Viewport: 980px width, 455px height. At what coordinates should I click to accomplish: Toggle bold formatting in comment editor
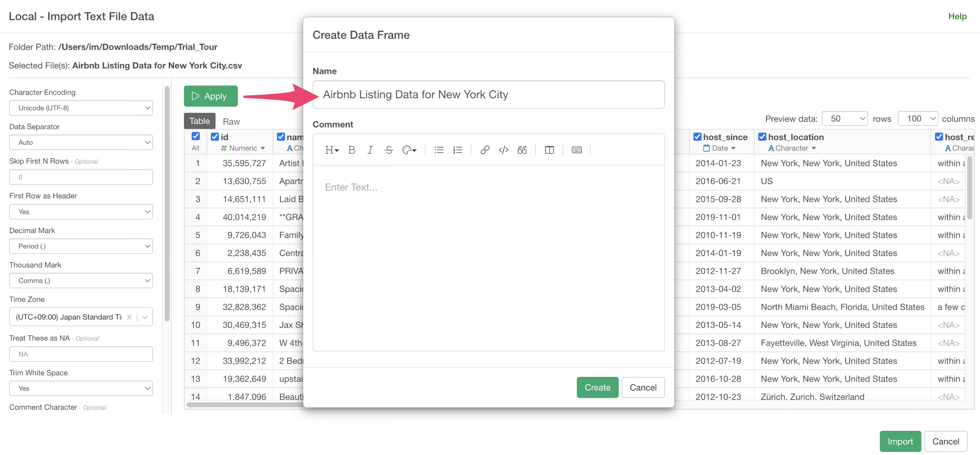click(x=351, y=150)
